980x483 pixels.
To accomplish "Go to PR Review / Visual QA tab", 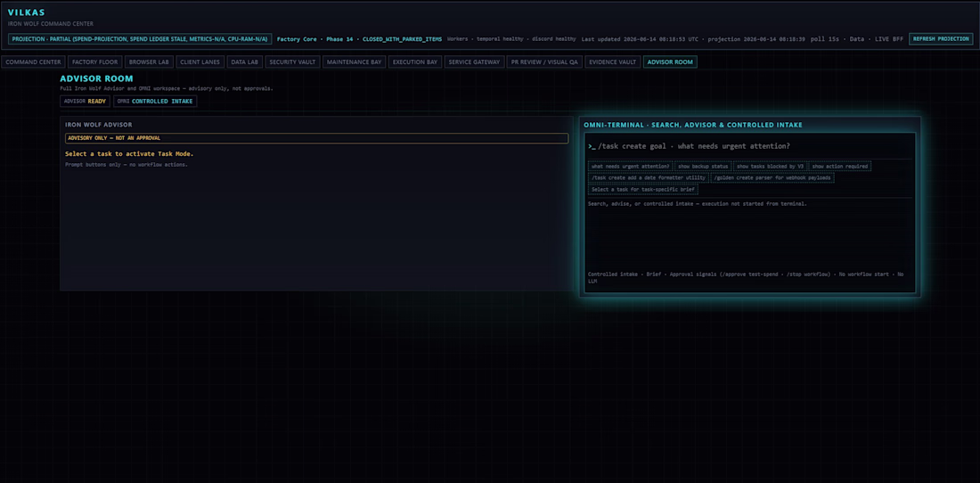I will (544, 61).
